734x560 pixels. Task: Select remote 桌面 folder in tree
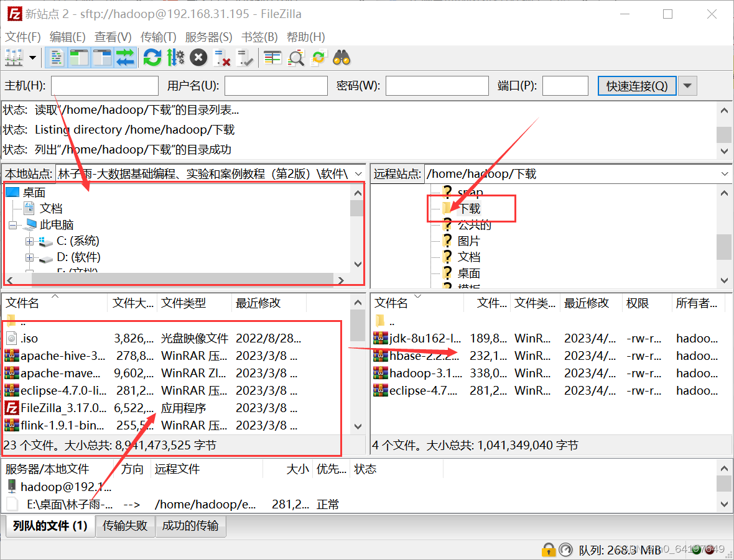(468, 273)
